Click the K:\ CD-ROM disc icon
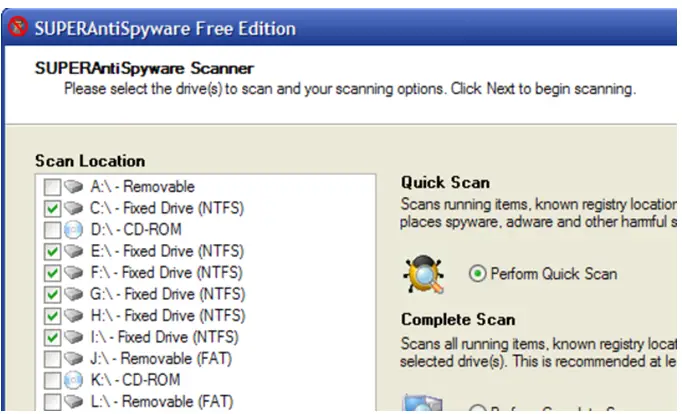682x414 pixels. pyautogui.click(x=74, y=380)
